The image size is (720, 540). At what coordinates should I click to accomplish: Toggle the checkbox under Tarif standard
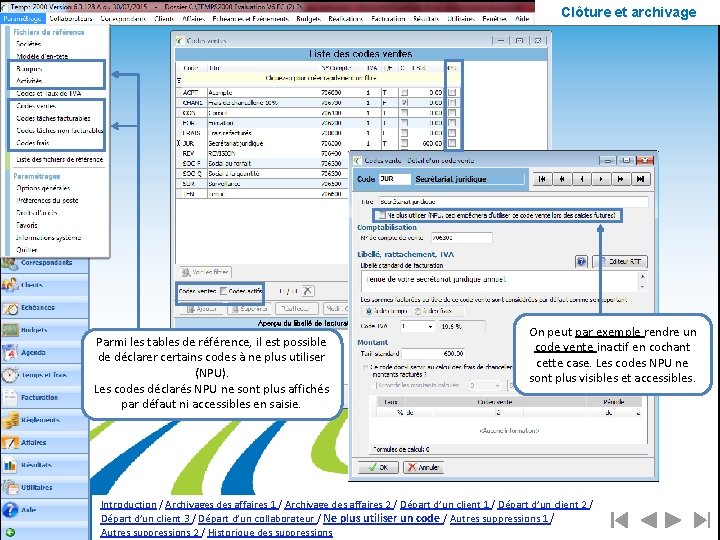click(366, 367)
